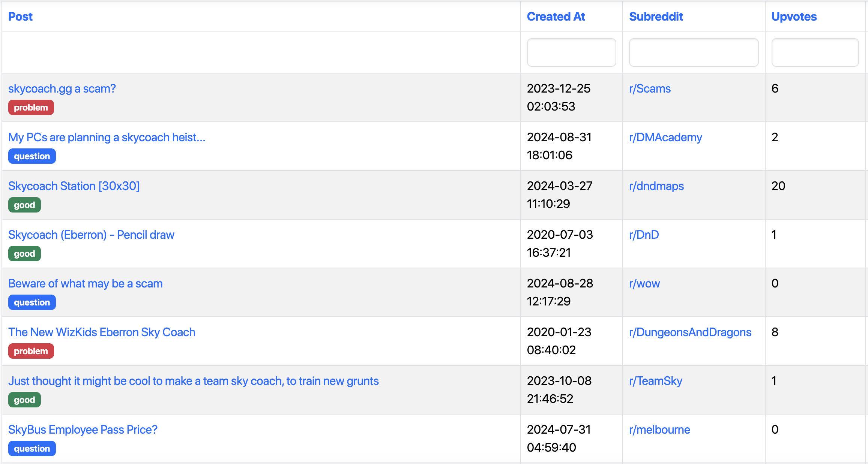Go to the r/DungeonsAndDragons subreddit
Viewport: 868px width, 464px height.
(690, 332)
